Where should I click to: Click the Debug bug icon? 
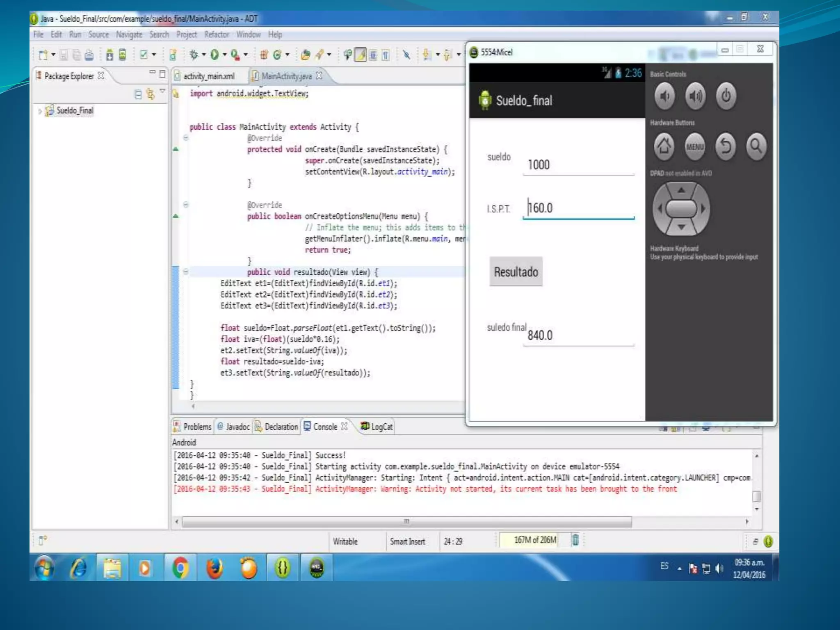point(194,55)
